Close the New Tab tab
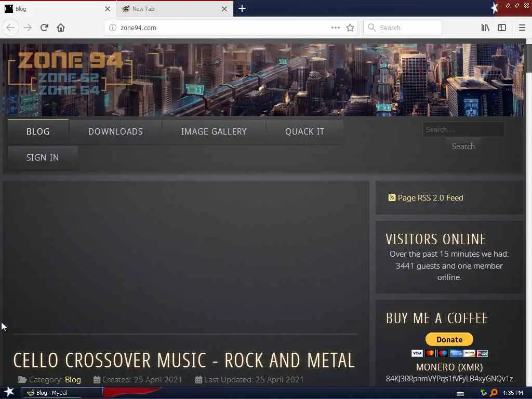This screenshot has width=532, height=399. 224,9
